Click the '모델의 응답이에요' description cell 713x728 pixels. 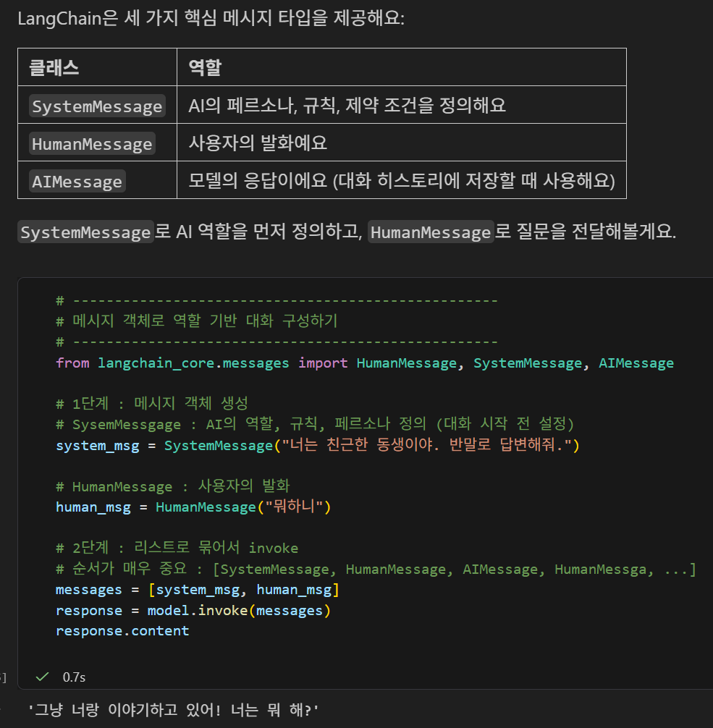401,180
